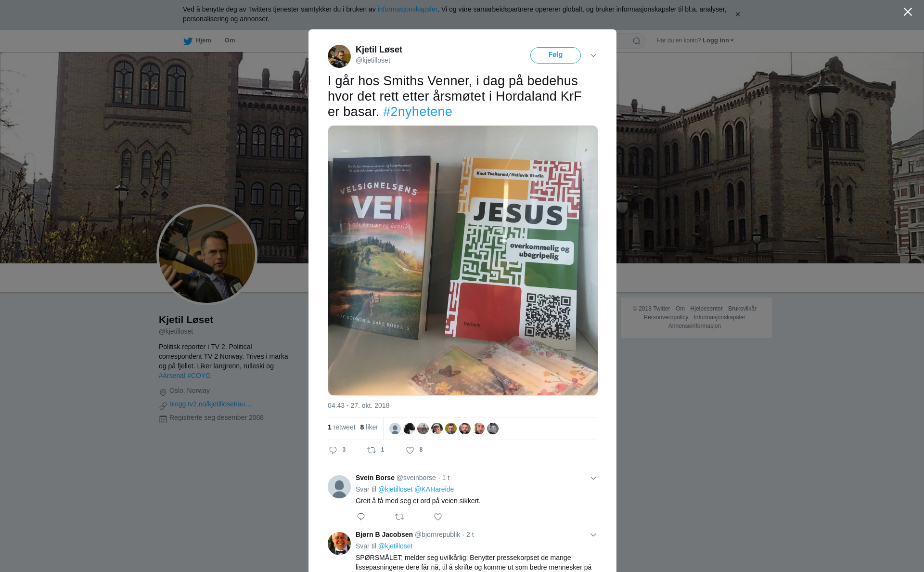Expand options for Svein Borse's reply

[x=593, y=478]
